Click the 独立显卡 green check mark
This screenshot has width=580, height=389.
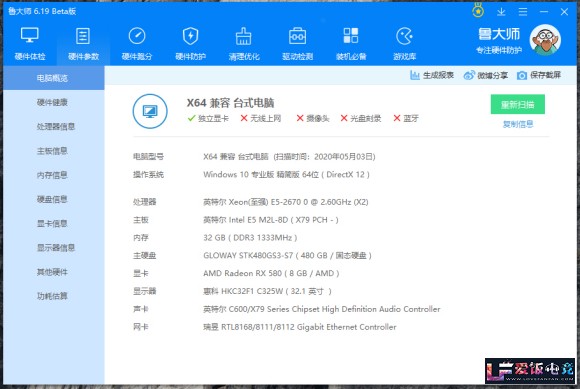pos(191,118)
